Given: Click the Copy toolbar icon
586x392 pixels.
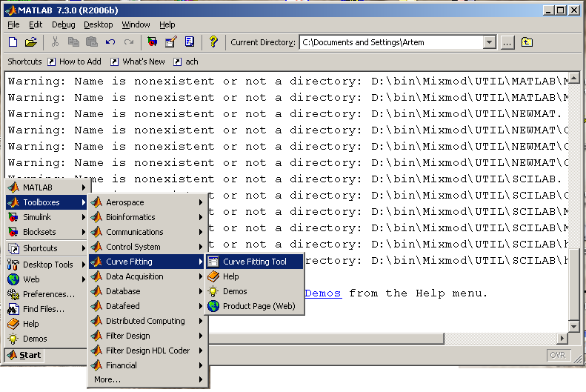Looking at the screenshot, I should 73,42.
